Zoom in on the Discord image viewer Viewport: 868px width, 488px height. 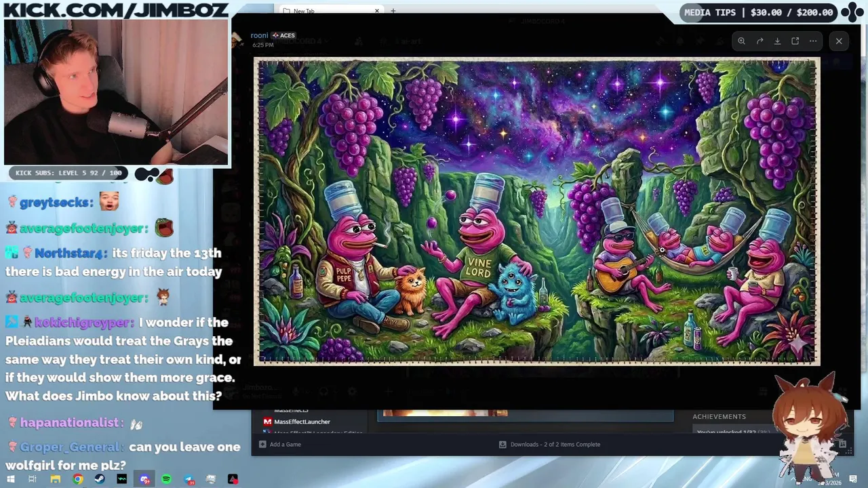pyautogui.click(x=741, y=41)
